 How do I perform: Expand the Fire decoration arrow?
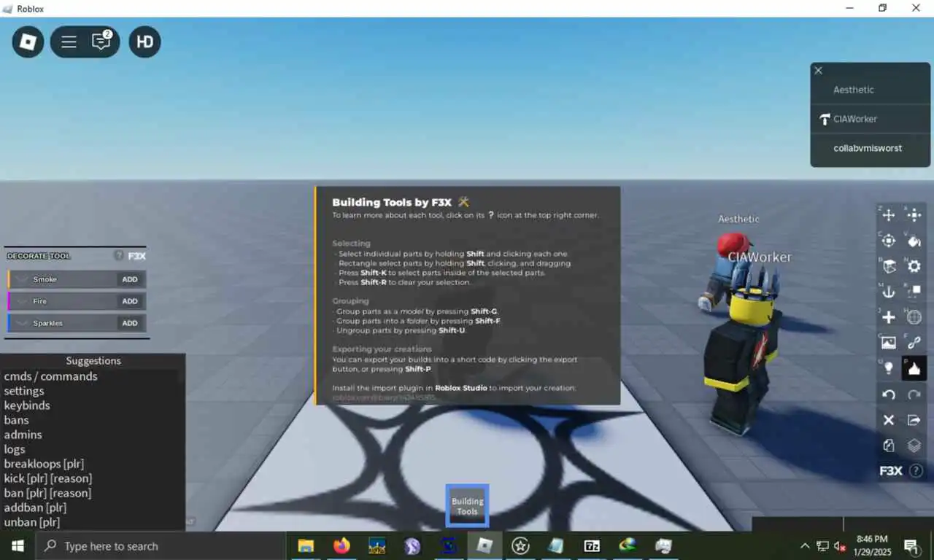point(20,301)
